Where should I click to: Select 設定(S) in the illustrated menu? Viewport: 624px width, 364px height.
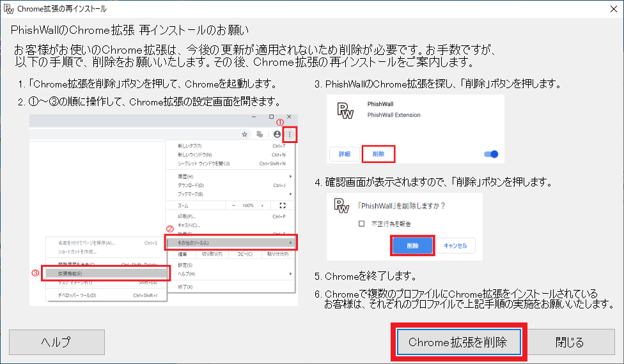231,265
